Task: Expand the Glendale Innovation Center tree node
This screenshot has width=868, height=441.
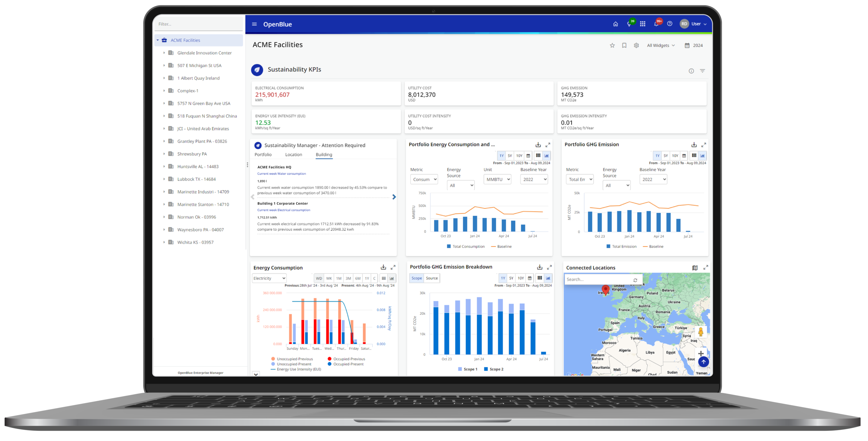Action: click(164, 53)
